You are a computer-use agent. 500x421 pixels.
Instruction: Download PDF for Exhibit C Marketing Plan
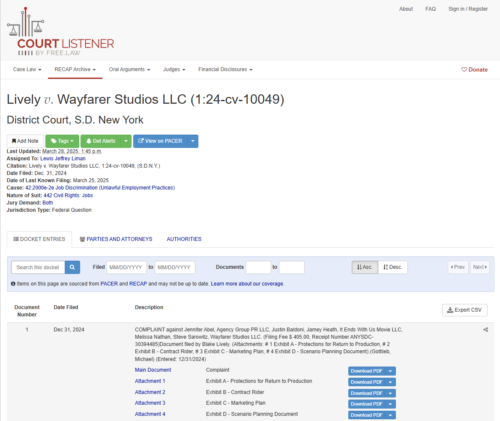(x=366, y=404)
